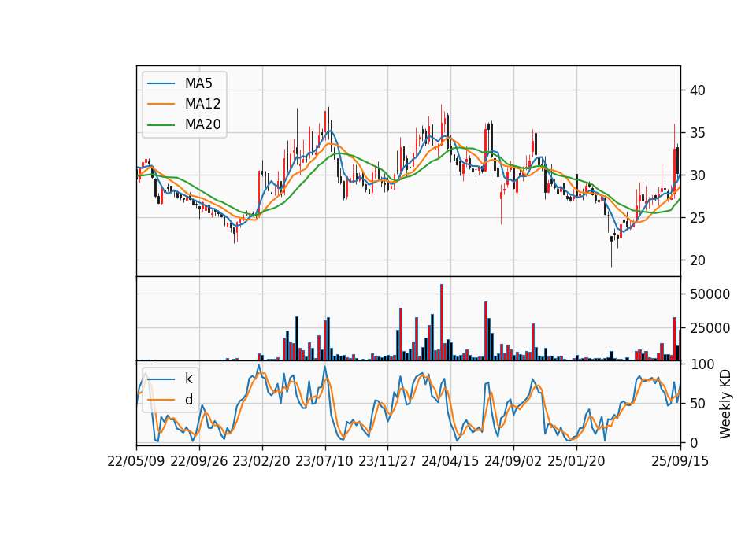
Task: Click the d legend label
Action: click(188, 400)
